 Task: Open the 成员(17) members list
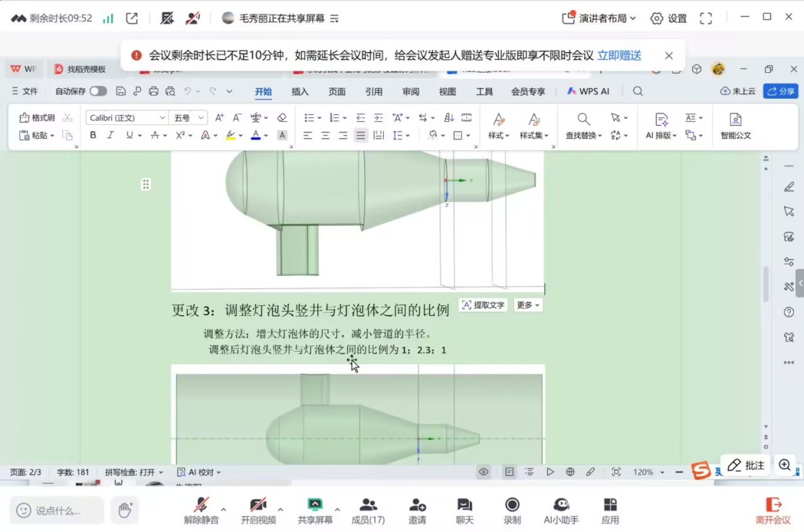point(368,510)
